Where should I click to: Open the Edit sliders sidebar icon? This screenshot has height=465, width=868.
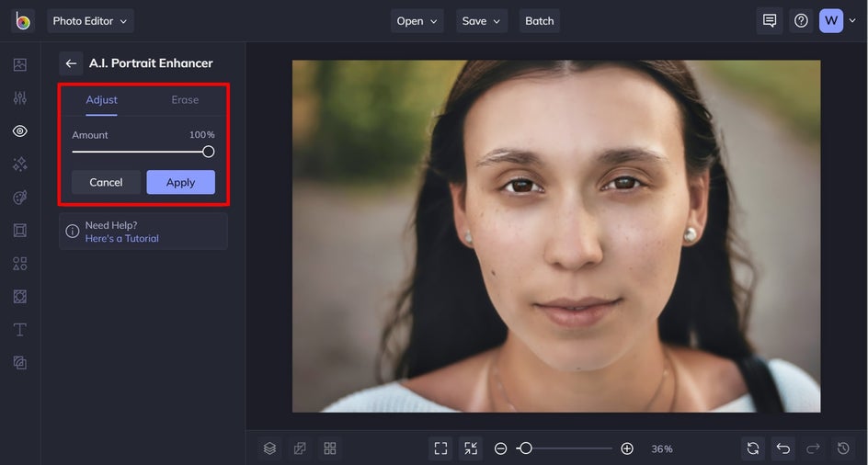[x=20, y=98]
